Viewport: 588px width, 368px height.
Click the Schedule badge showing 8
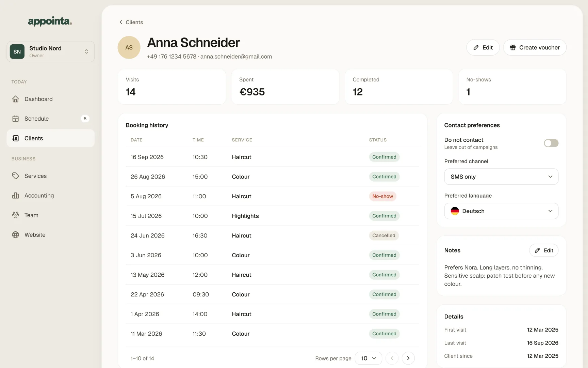coord(85,119)
